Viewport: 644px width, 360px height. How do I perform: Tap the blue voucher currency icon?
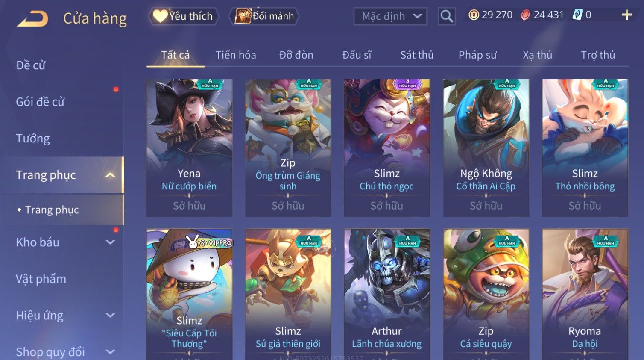coord(577,15)
